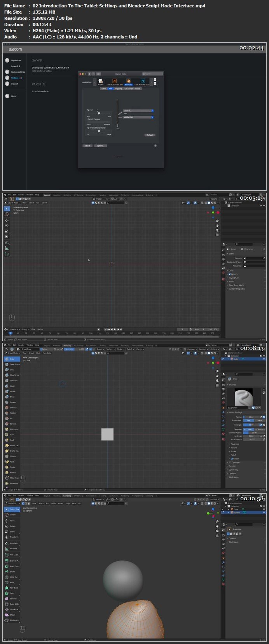
Task: Select the Scrape sculpt brush
Action: (12, 424)
